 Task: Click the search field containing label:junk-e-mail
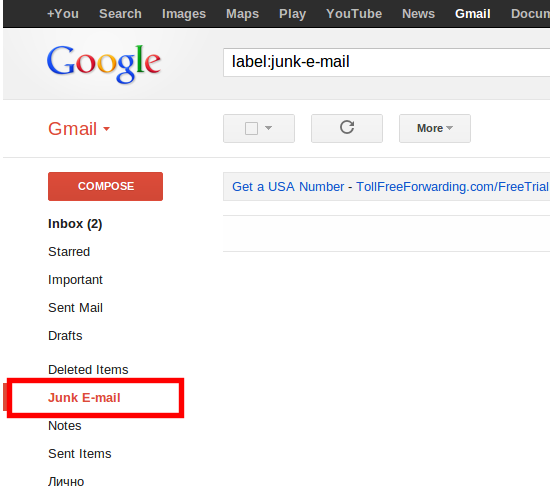(386, 62)
